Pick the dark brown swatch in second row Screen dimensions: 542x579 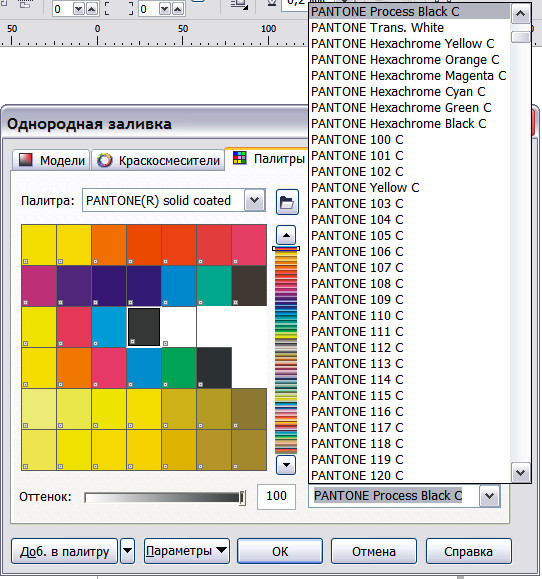249,286
